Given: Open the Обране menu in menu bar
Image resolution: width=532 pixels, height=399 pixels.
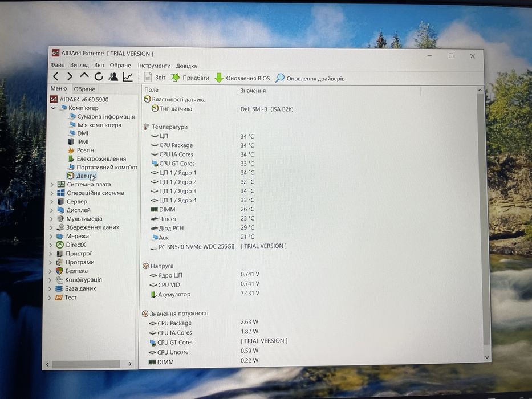Looking at the screenshot, I should coord(120,65).
